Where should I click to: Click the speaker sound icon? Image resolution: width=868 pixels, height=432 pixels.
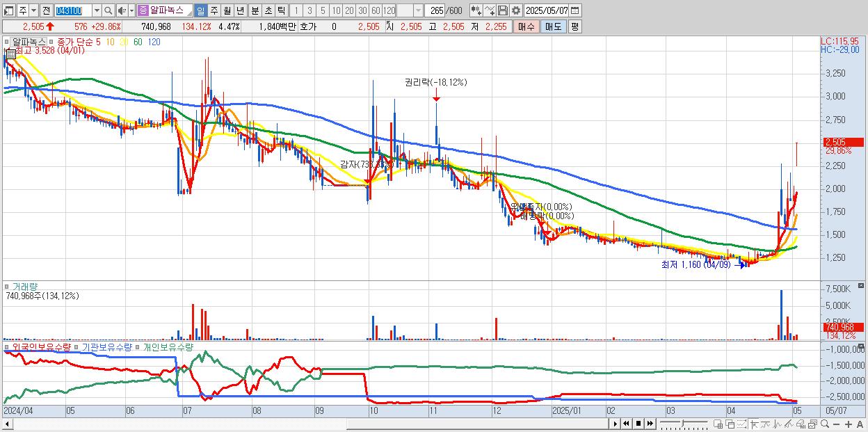point(121,10)
